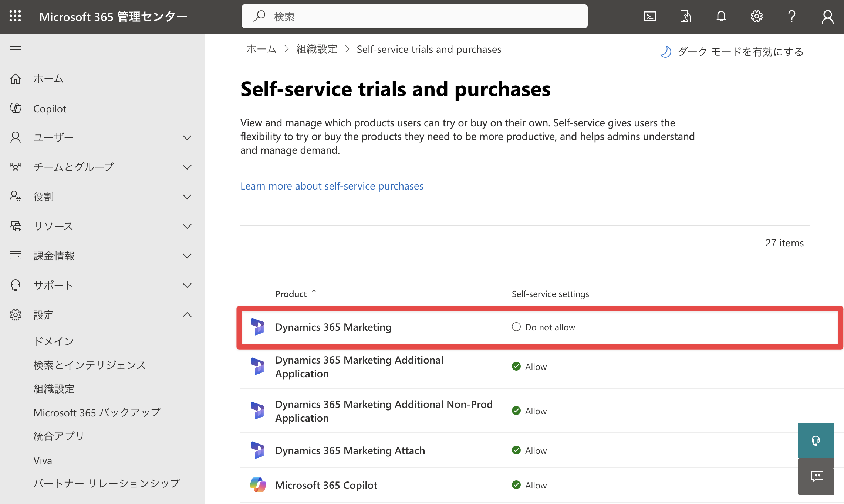Collapse the navigation hamburger menu
Screen dimensions: 844x504
pos(16,49)
